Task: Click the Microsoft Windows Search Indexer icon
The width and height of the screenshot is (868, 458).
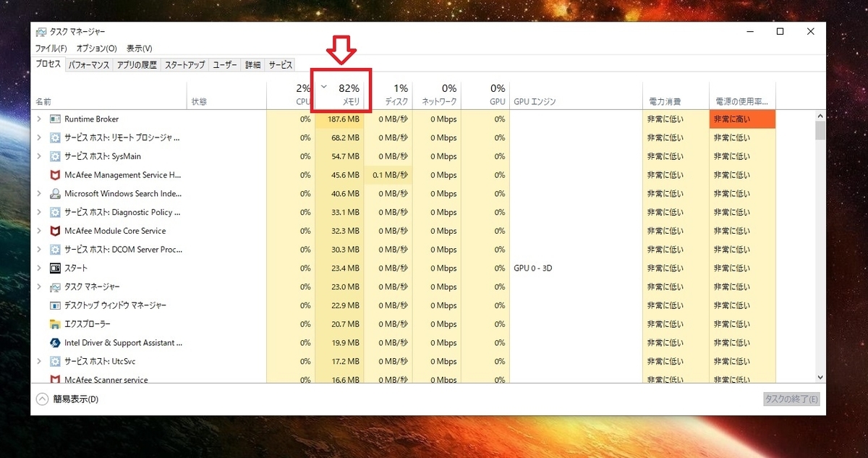Action: click(55, 194)
